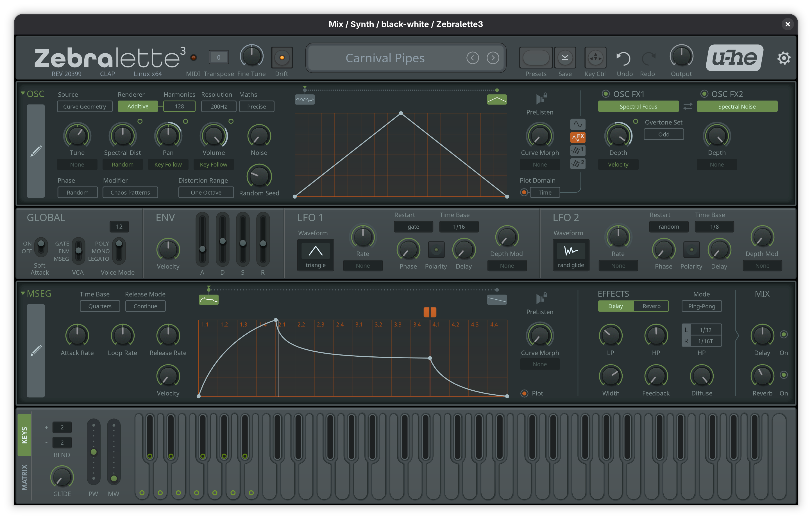Toggle the Delay mix On button
Image resolution: width=812 pixels, height=519 pixels.
pos(784,334)
